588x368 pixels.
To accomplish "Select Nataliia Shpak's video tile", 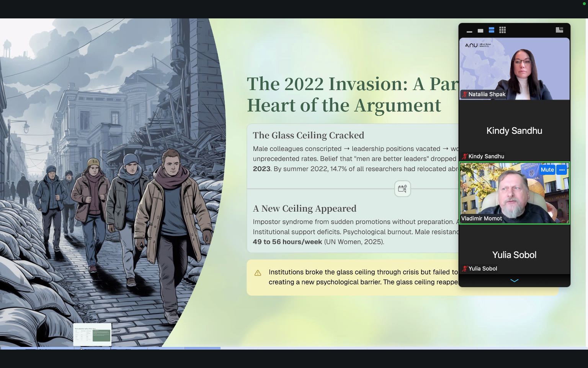I will (x=514, y=68).
